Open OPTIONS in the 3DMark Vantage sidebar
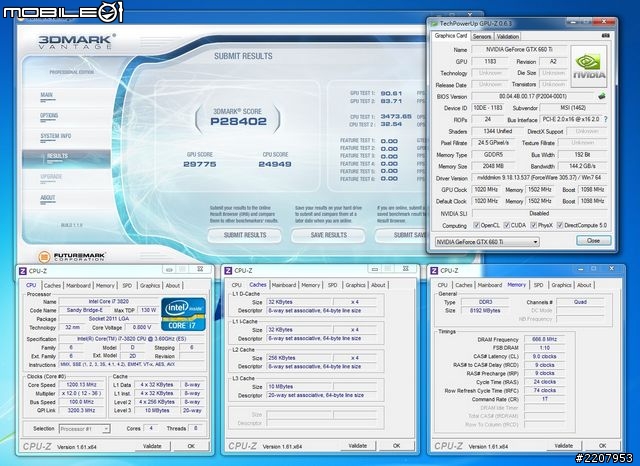This screenshot has height=466, width=640. (x=49, y=115)
